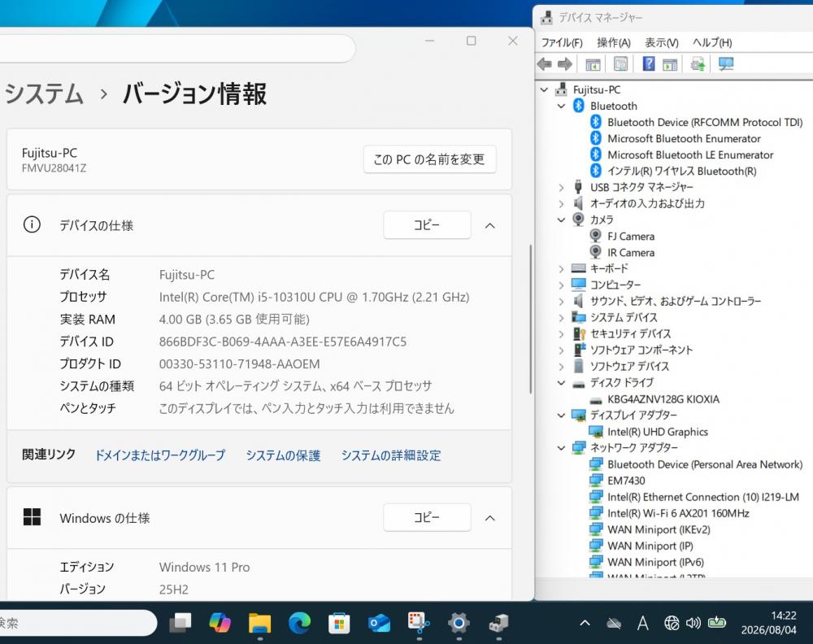Image resolution: width=813 pixels, height=644 pixels.
Task: Collapse the Bluetooth category
Action: tap(561, 106)
